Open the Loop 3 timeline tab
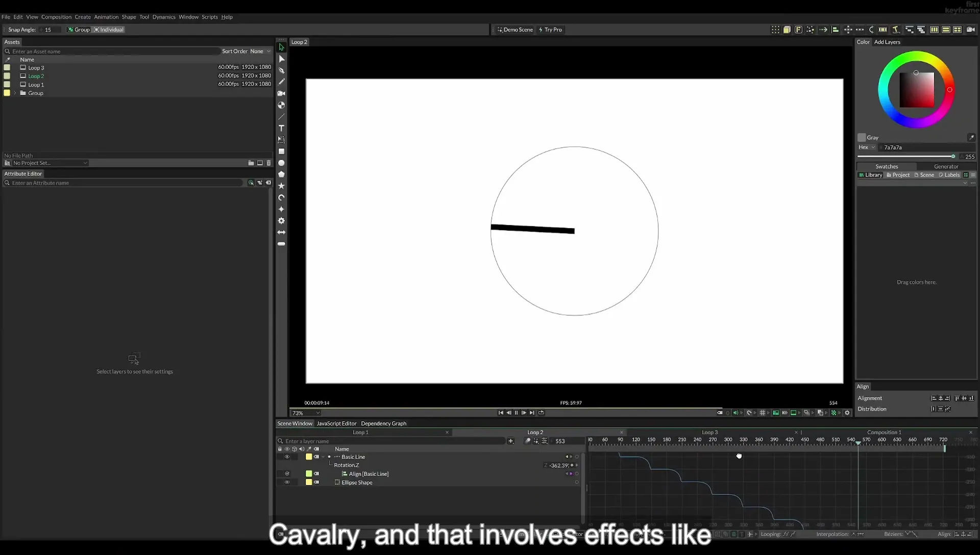Screen dimensions: 980x555 (x=709, y=433)
